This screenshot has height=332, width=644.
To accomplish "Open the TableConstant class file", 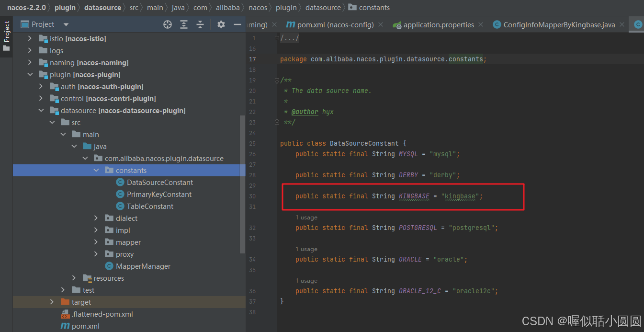I will tap(150, 206).
